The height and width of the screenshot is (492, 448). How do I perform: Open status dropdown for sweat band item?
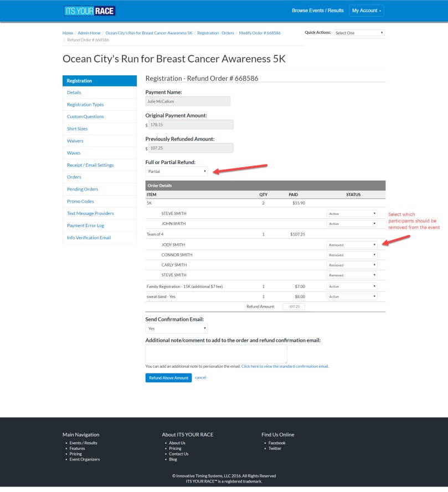tap(352, 296)
